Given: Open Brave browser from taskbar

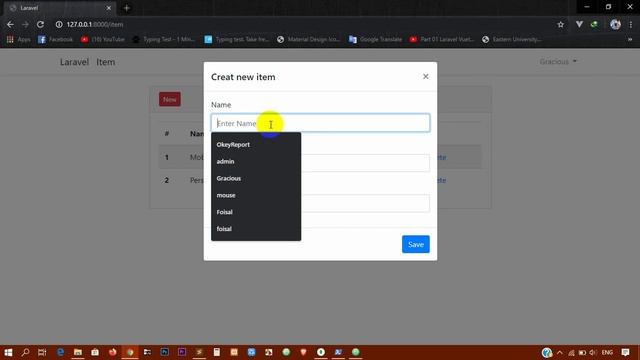Looking at the screenshot, I should 303,352.
